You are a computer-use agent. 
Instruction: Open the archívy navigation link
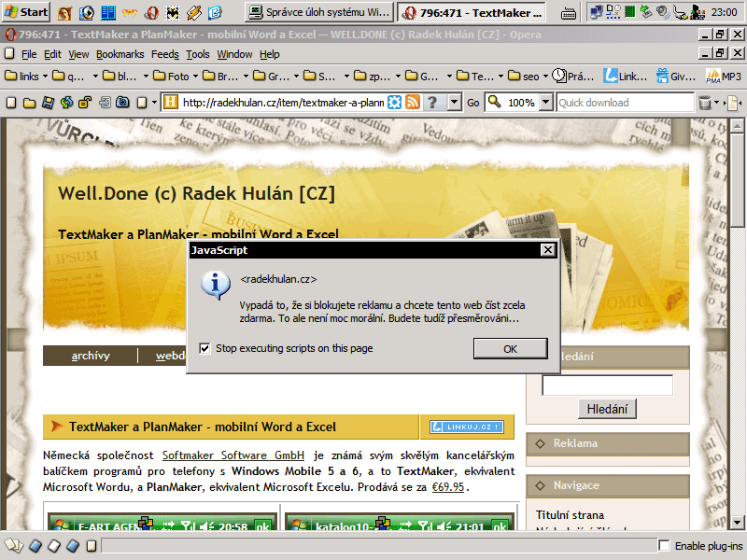coord(91,356)
